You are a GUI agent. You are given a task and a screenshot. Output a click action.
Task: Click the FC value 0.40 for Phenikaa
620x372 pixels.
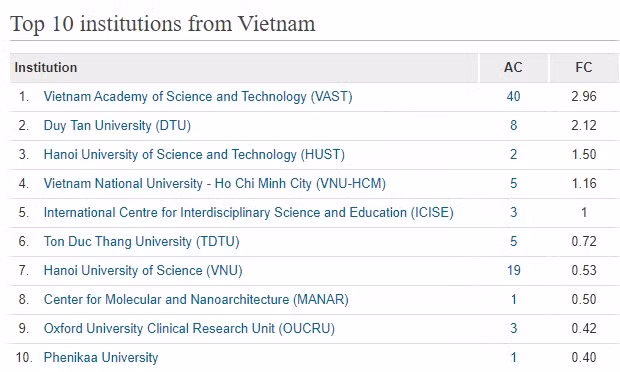(x=584, y=357)
